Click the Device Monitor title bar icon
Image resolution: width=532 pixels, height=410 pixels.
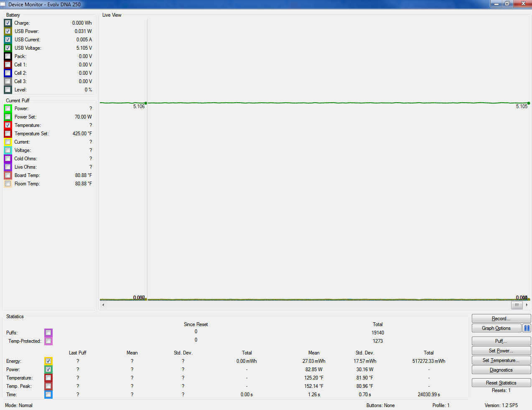coord(3,4)
